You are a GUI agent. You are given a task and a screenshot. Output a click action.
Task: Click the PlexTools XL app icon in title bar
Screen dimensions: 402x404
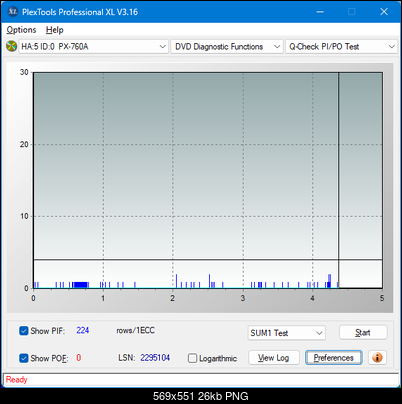pyautogui.click(x=12, y=12)
